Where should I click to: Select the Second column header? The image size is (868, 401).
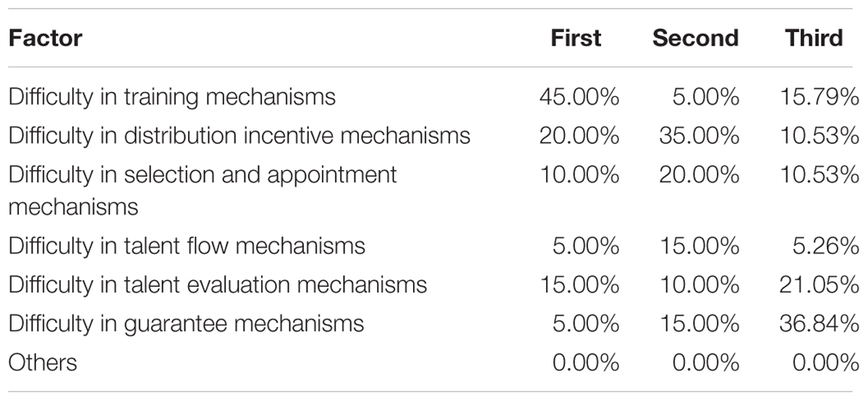[x=696, y=38]
